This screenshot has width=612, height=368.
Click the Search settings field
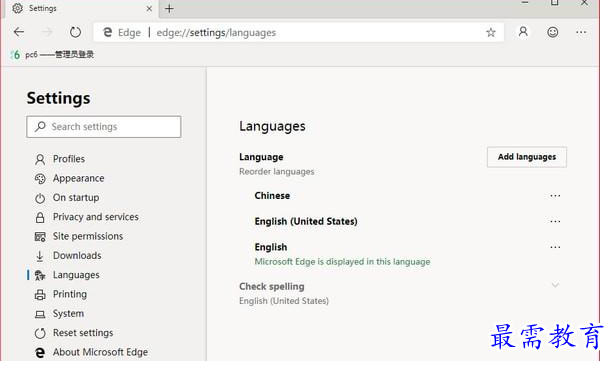pyautogui.click(x=104, y=127)
